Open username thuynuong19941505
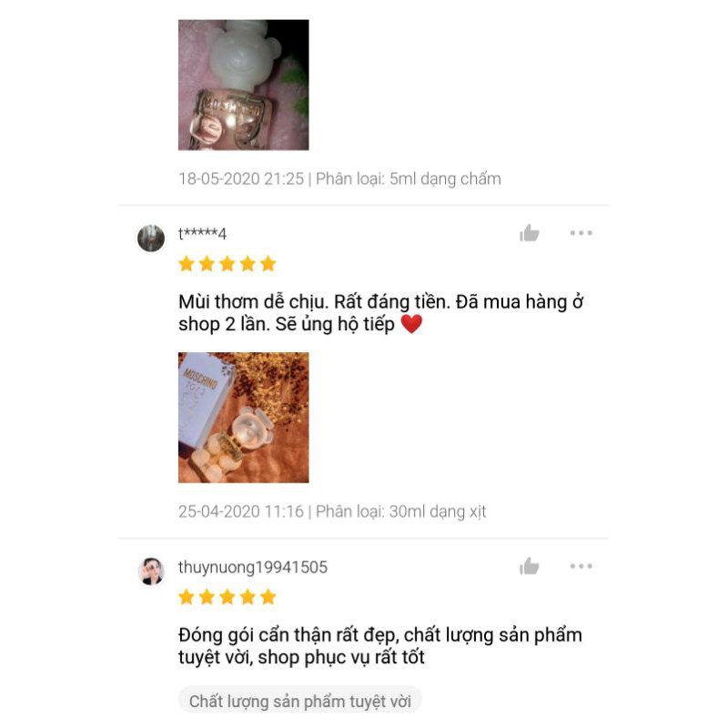Screen dimensions: 728x728 pyautogui.click(x=253, y=567)
